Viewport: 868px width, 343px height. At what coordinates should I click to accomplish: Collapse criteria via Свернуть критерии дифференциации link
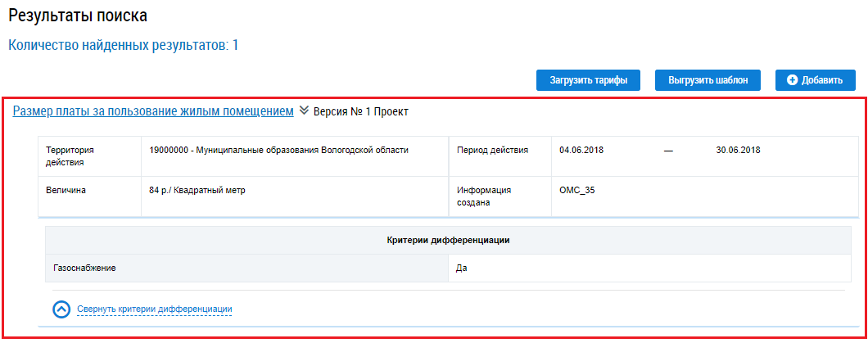tap(155, 309)
